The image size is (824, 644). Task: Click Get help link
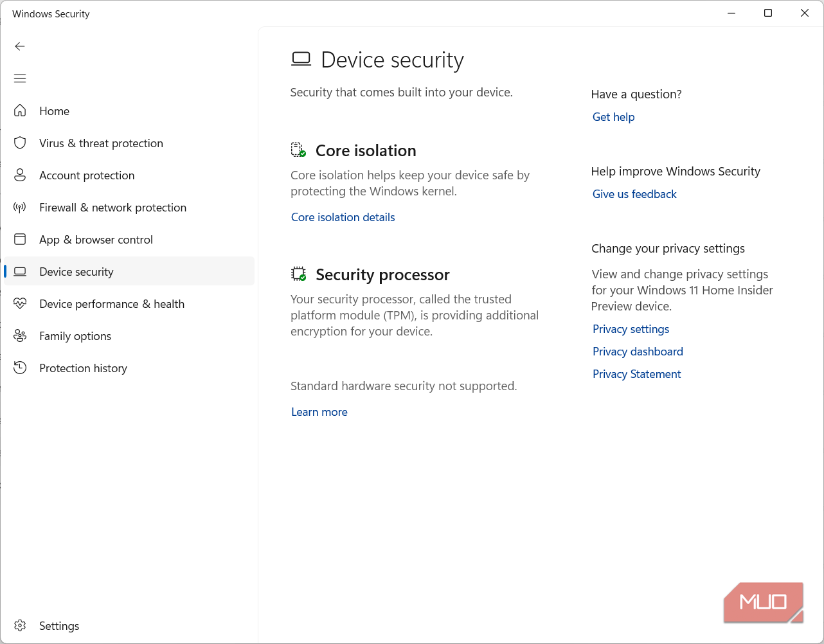tap(613, 117)
